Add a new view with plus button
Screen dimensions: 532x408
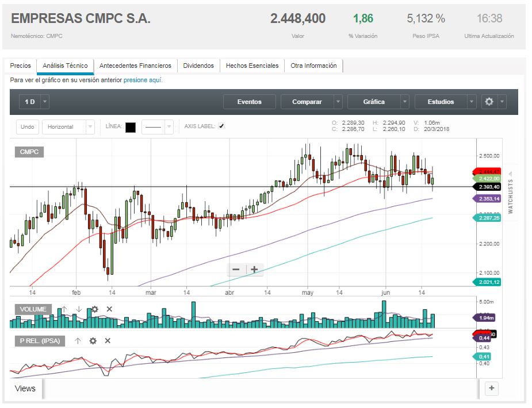(492, 388)
